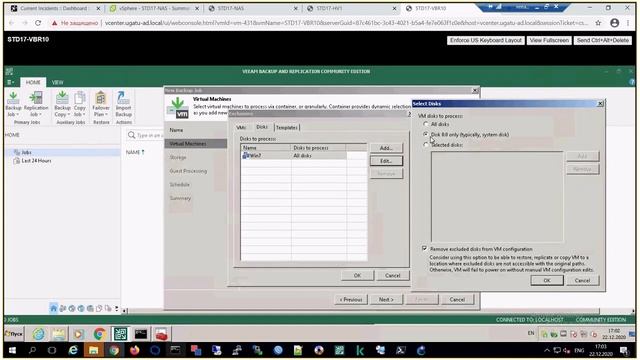The height and width of the screenshot is (360, 640).
Task: Open the VMs tab in Exclusions dialog
Action: pyautogui.click(x=241, y=128)
